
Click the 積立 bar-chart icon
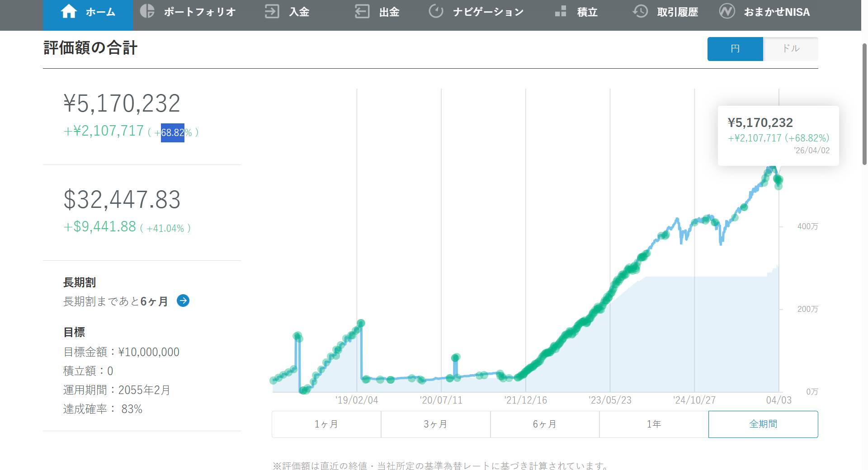(x=561, y=12)
